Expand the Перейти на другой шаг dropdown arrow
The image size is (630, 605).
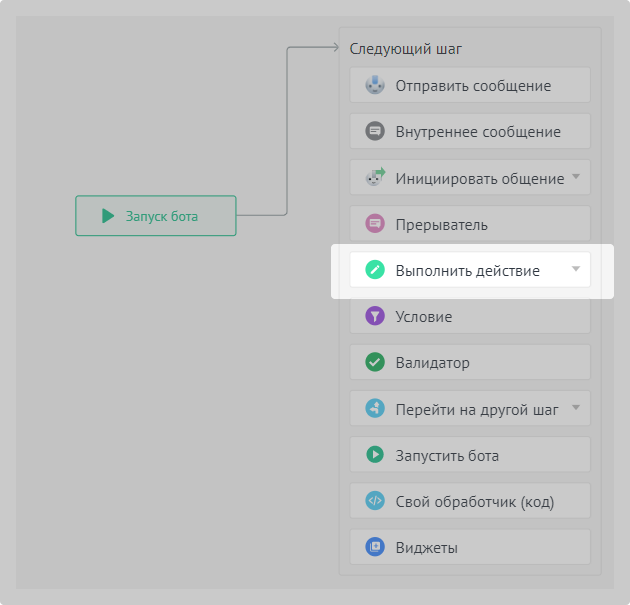[575, 408]
